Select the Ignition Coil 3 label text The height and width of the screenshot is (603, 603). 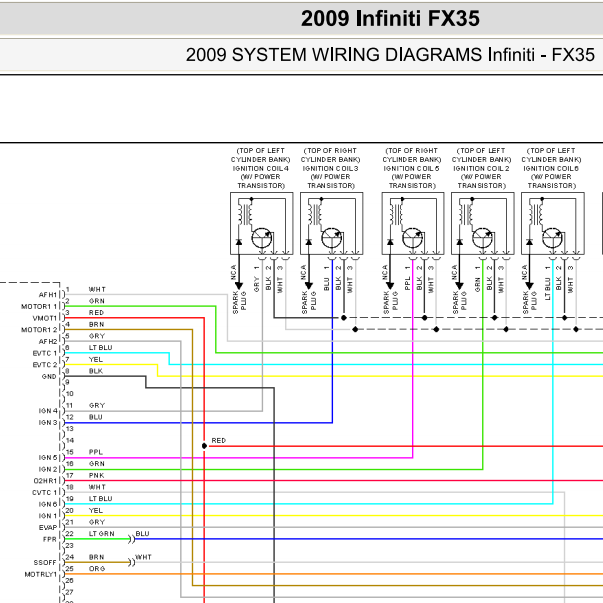[x=330, y=168]
